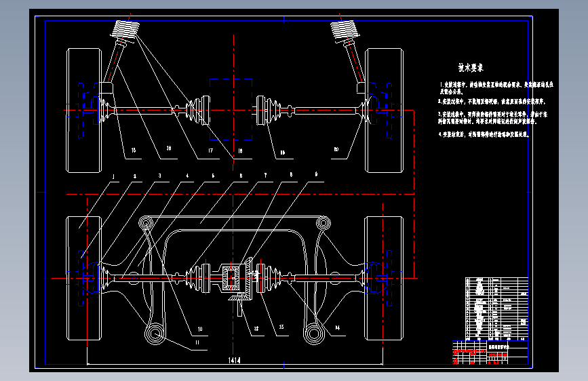Click part callout number 3
This screenshot has width=588, height=381.
(x=160, y=176)
